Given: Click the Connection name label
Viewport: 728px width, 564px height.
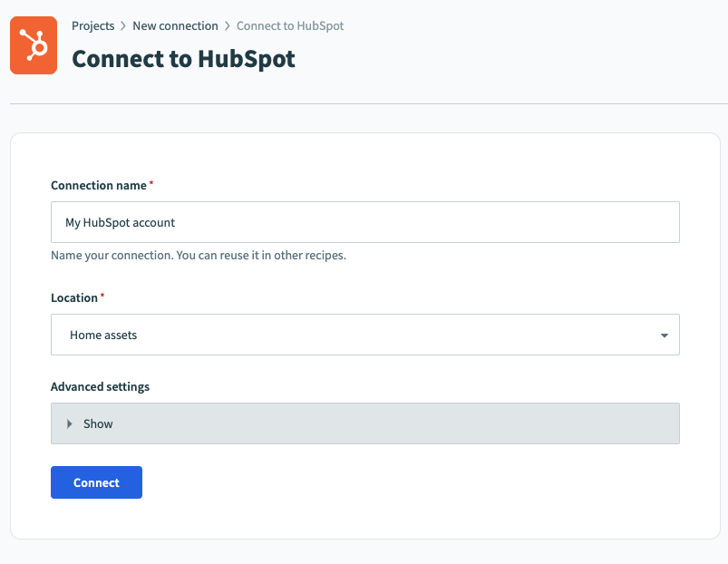Looking at the screenshot, I should (x=99, y=185).
